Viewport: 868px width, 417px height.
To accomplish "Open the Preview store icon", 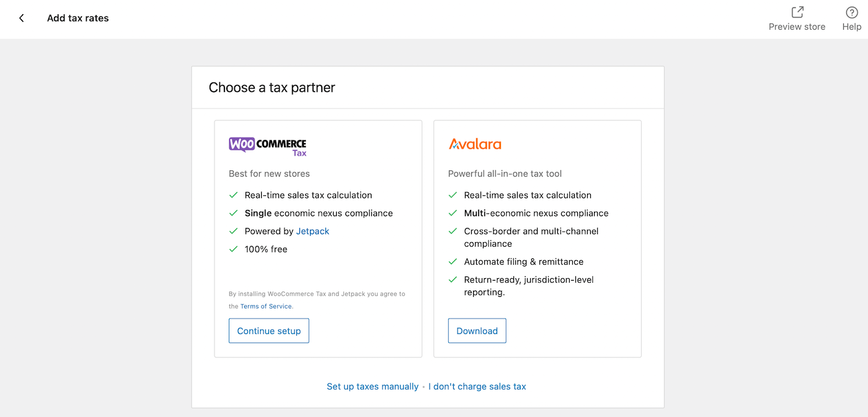I will pyautogui.click(x=797, y=12).
